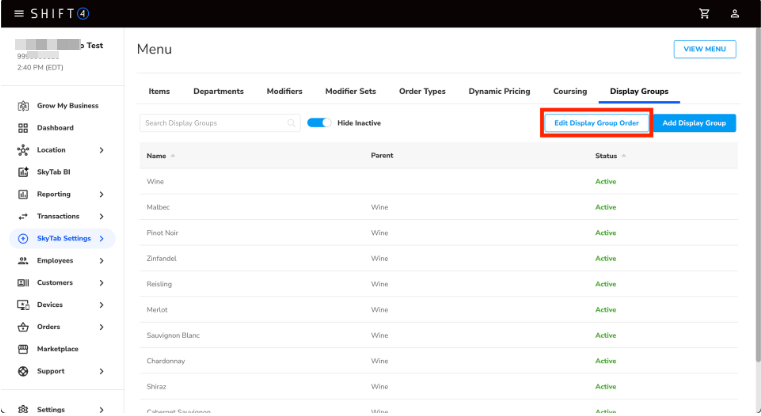Switch to the Modifier Sets tab
The height and width of the screenshot is (416, 761).
point(350,91)
